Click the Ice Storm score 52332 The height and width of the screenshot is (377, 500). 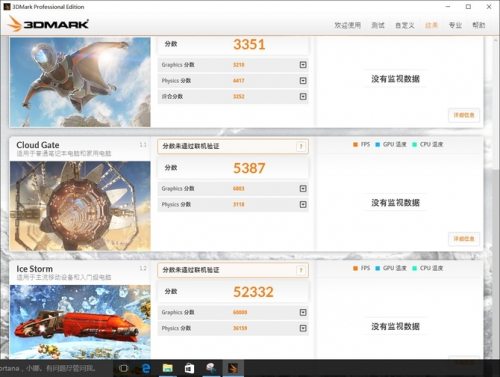(x=253, y=292)
